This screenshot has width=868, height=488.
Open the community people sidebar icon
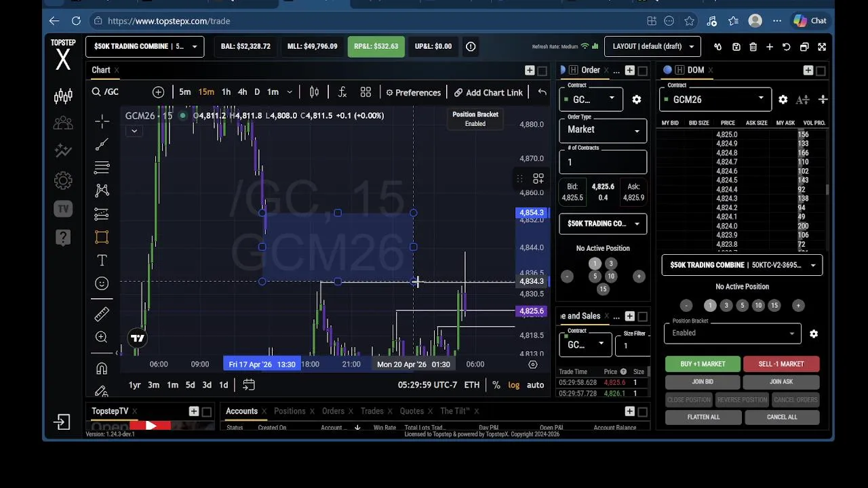(x=63, y=123)
